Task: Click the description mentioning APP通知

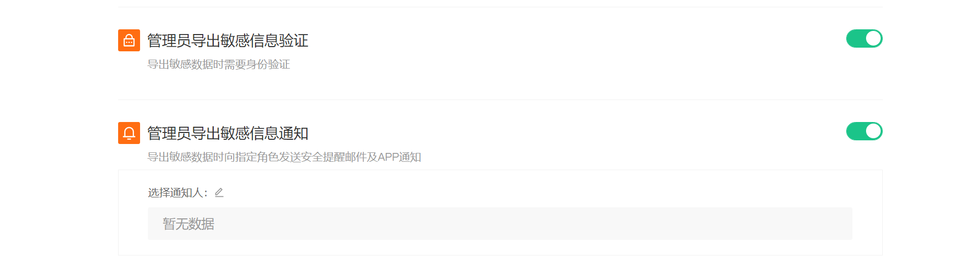Action: click(x=284, y=157)
